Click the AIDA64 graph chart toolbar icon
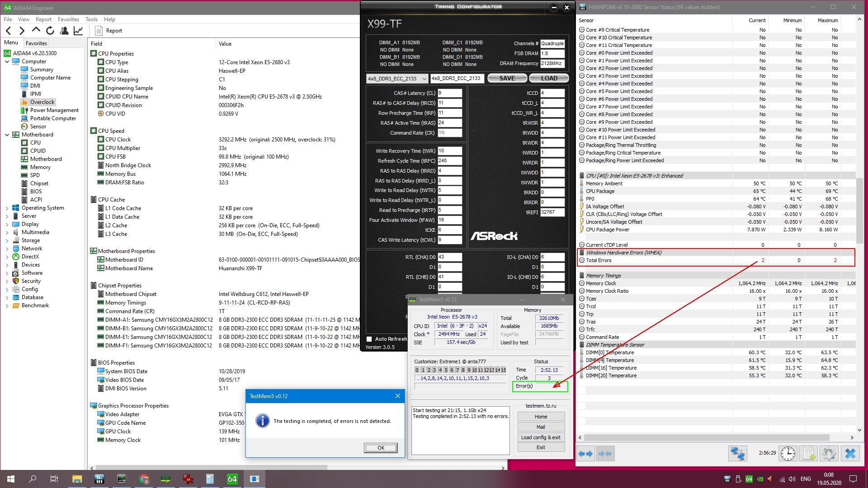Screen dimensions: 868x488 pyautogui.click(x=78, y=31)
